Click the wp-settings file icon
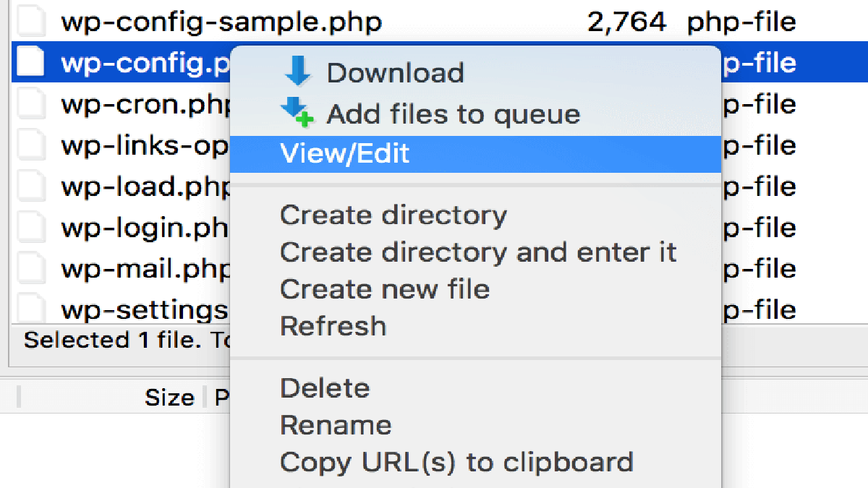This screenshot has width=868, height=488. 31,309
